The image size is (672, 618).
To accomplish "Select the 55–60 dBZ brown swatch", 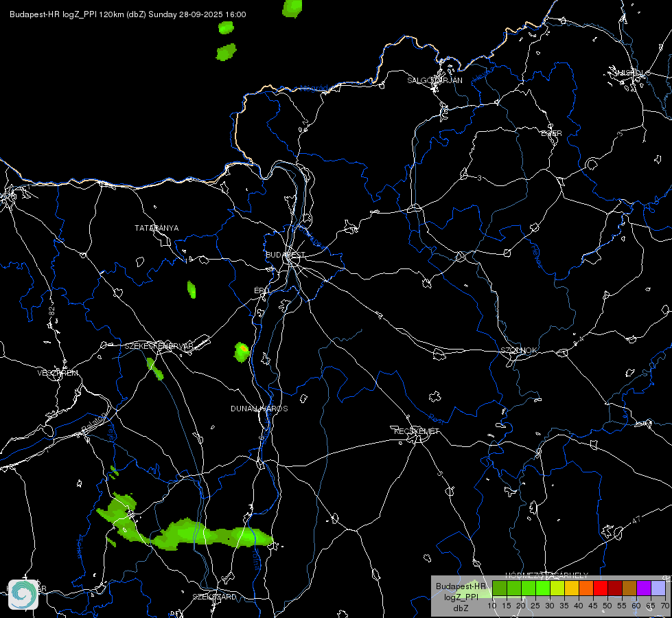I will tap(629, 588).
